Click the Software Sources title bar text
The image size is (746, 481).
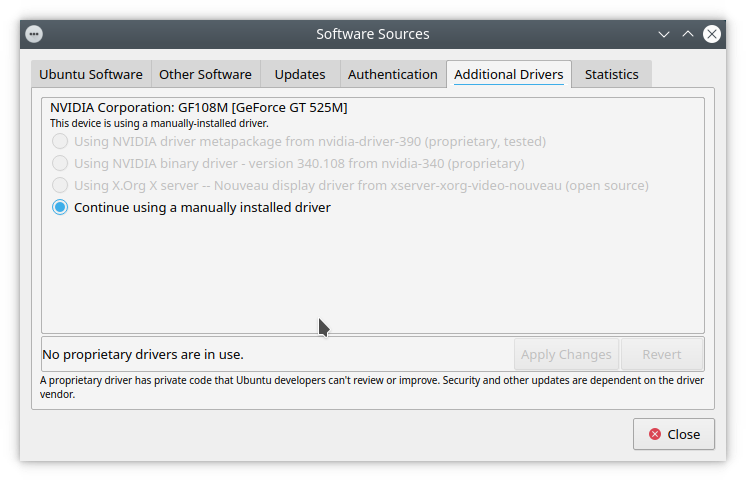tap(372, 33)
